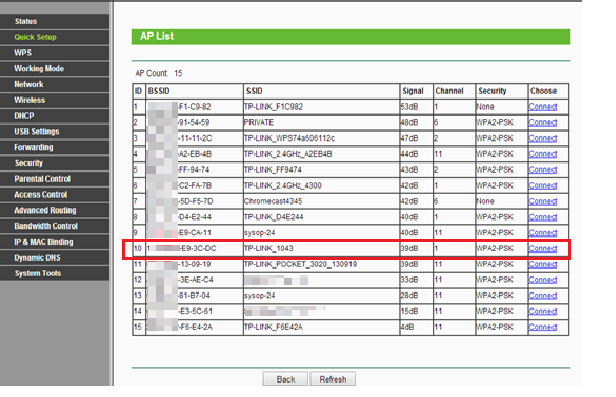The width and height of the screenshot is (616, 397).
Task: Click the Choose column header
Action: 543,91
